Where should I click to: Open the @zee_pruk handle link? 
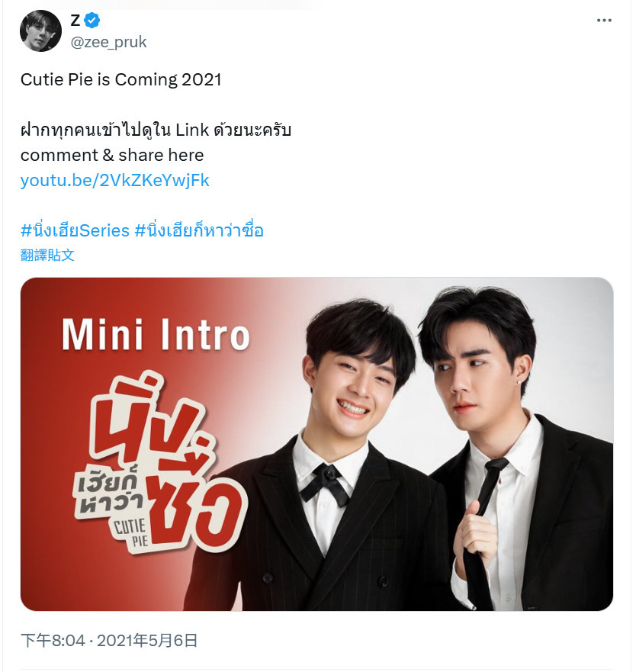tap(108, 42)
